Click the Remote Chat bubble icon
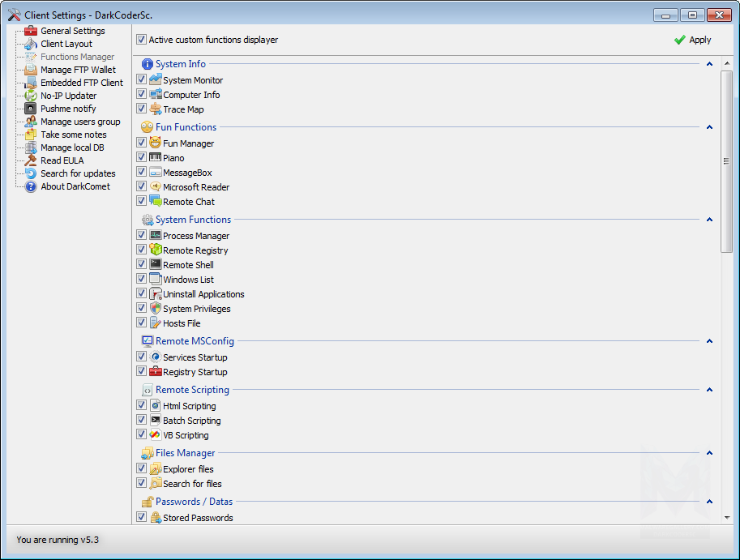The image size is (740, 560). 156,202
